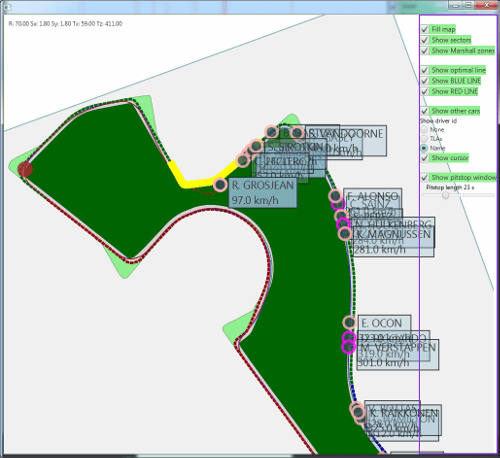Select the Vandoorne car marker
500x458 pixels.
[297, 133]
